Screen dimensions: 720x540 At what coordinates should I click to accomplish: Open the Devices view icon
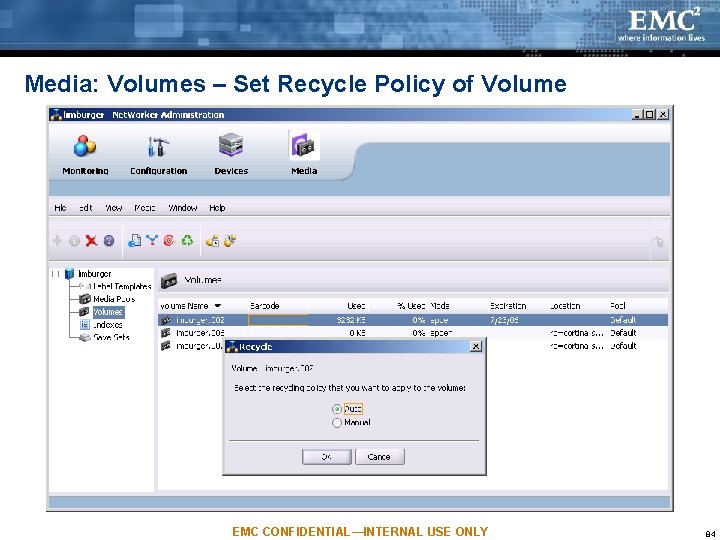click(x=231, y=146)
